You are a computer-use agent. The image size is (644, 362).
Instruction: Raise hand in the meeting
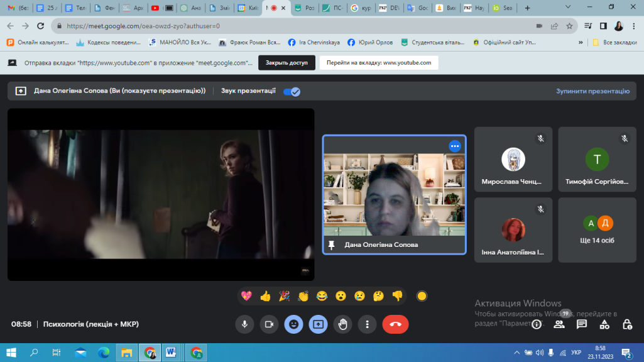point(342,324)
